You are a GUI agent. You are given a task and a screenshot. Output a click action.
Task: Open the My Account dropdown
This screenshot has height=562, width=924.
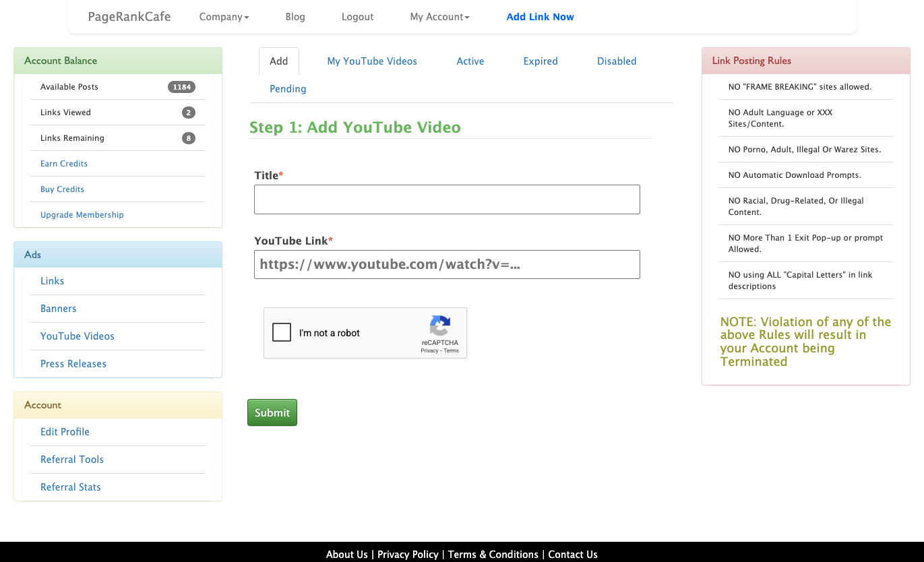(439, 16)
